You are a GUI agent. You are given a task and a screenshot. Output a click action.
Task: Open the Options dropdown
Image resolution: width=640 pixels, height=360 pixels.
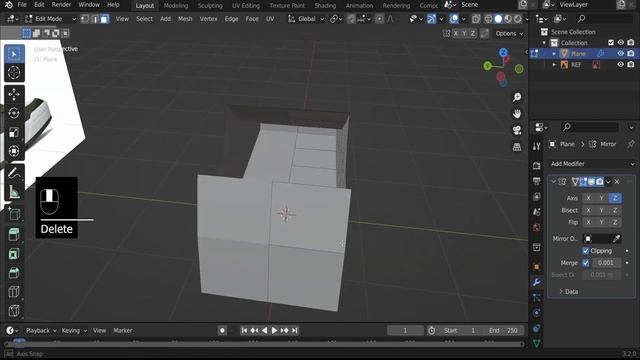point(509,33)
